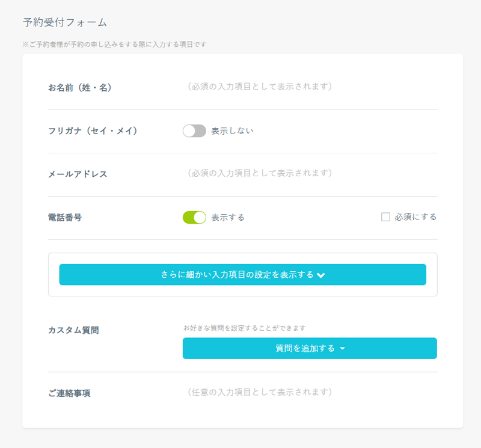Click the 予約受付フォーム page heading
481x448 pixels.
coord(65,23)
